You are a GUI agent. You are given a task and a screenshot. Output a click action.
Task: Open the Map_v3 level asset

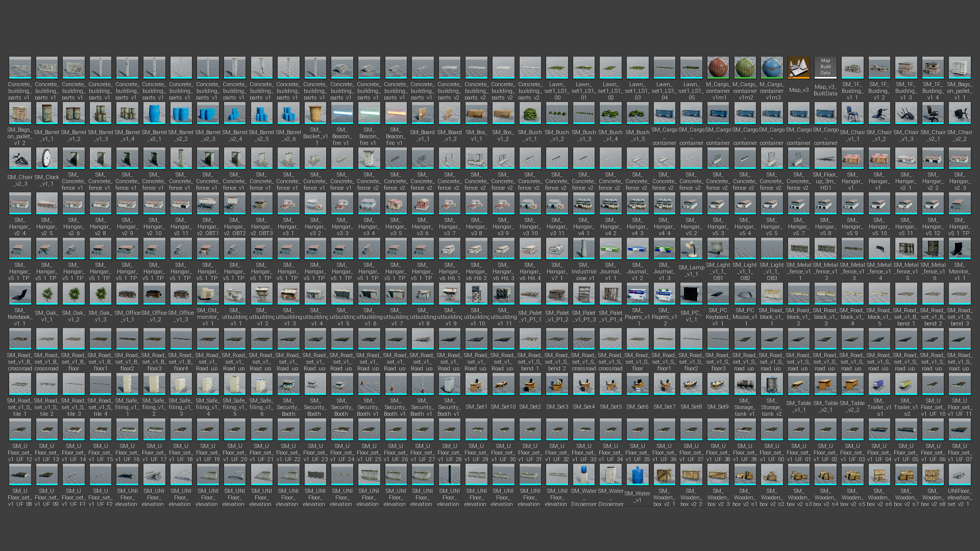pos(798,68)
